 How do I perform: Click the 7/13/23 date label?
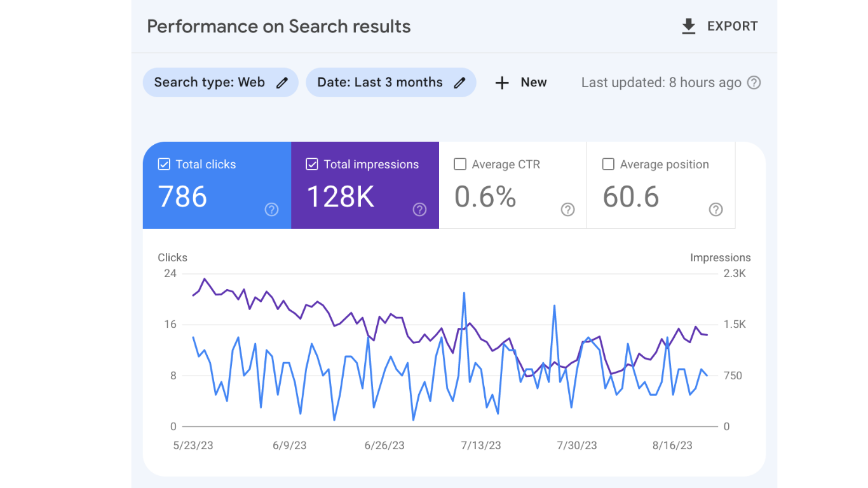481,445
